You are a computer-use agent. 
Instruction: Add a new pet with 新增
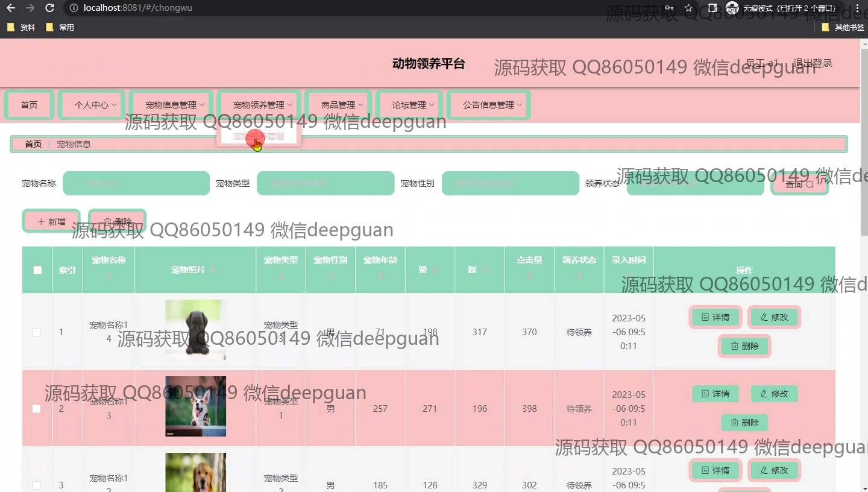tap(51, 222)
